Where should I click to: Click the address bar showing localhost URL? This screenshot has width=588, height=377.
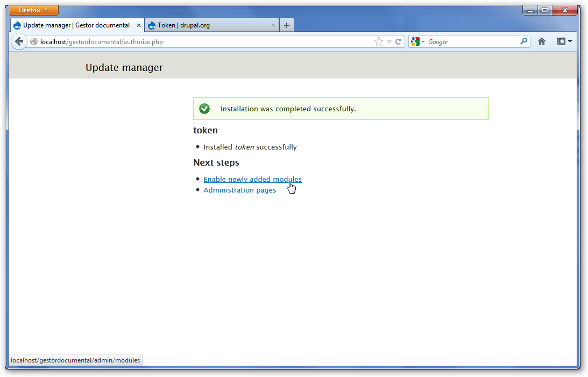point(204,42)
